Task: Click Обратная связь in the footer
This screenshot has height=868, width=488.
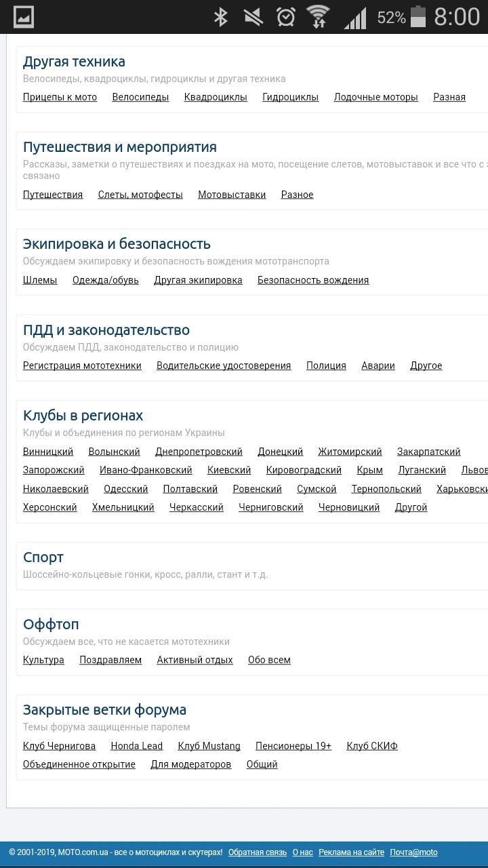Action: pos(256,852)
